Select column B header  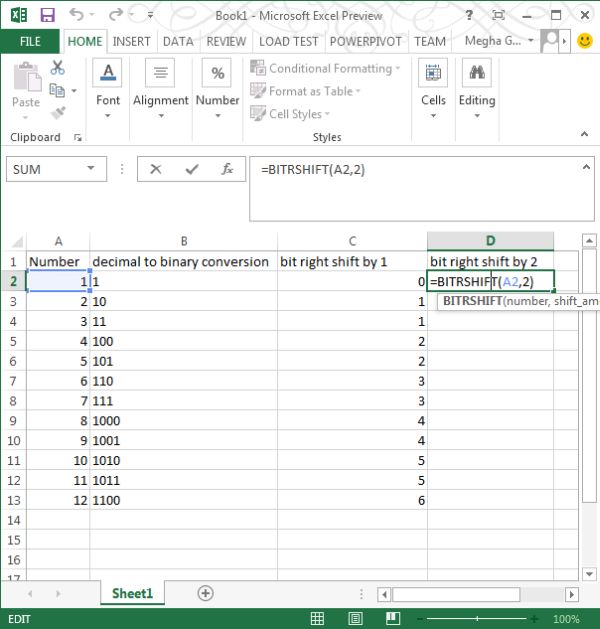pos(184,241)
